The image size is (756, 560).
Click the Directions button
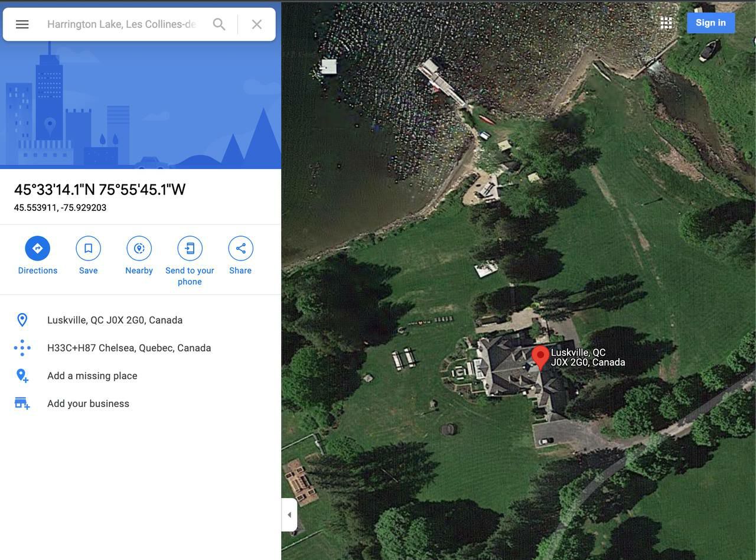coord(38,248)
